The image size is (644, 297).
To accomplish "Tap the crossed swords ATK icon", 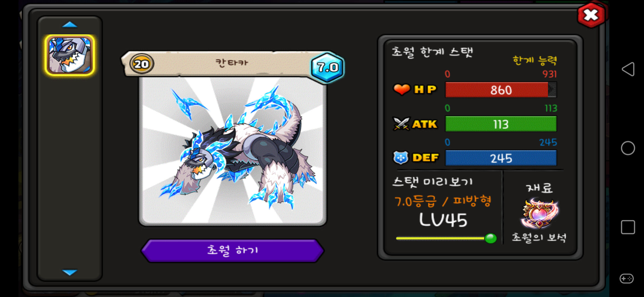I will click(402, 124).
